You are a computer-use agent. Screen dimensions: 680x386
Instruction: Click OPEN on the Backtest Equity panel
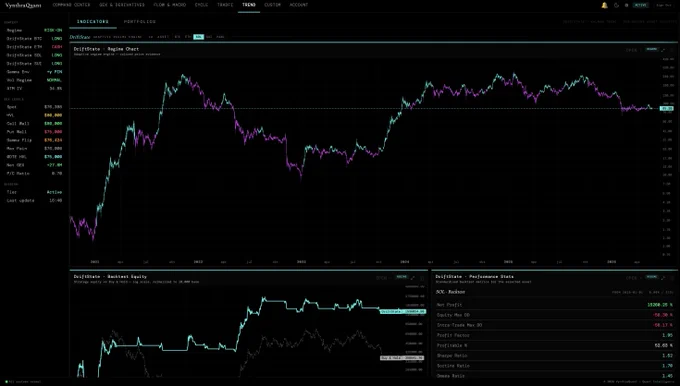pos(382,278)
